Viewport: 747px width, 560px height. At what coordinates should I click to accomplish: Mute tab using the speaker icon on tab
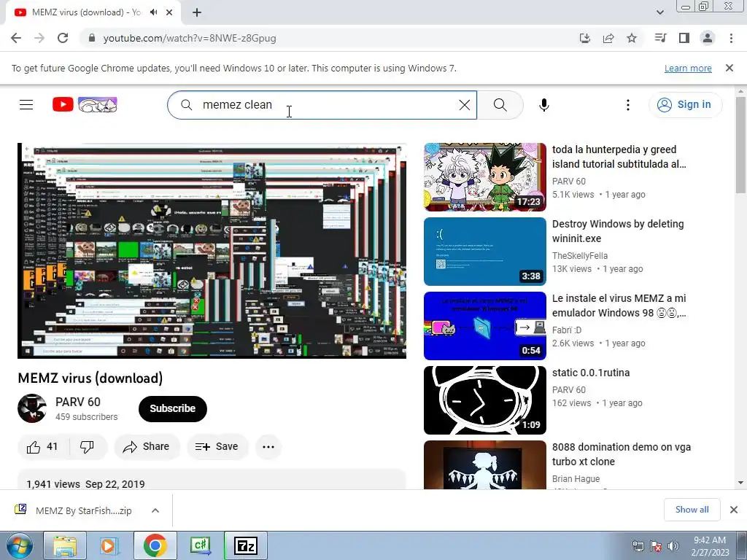click(x=153, y=12)
